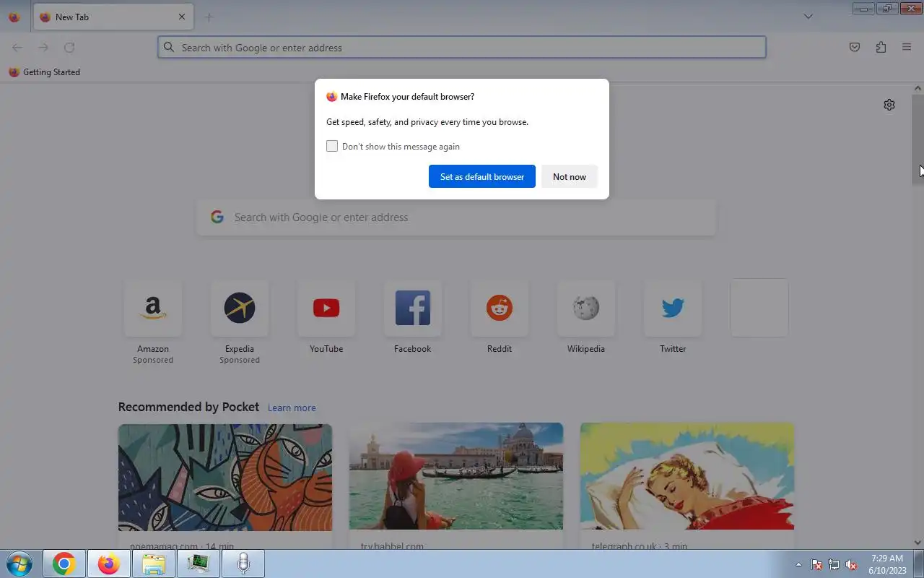
Task: Open the Amazon shortcut tile
Action: click(x=153, y=309)
